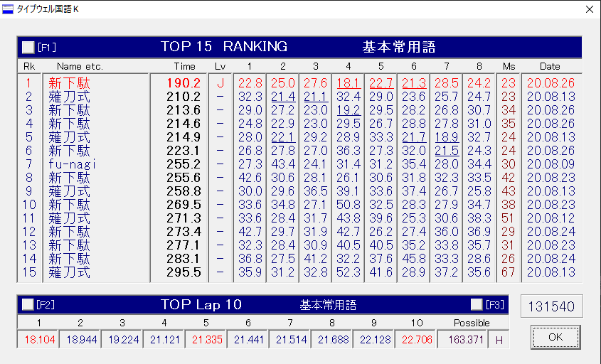The image size is (601, 364).
Task: Click the 131540 counter field
Action: [551, 306]
